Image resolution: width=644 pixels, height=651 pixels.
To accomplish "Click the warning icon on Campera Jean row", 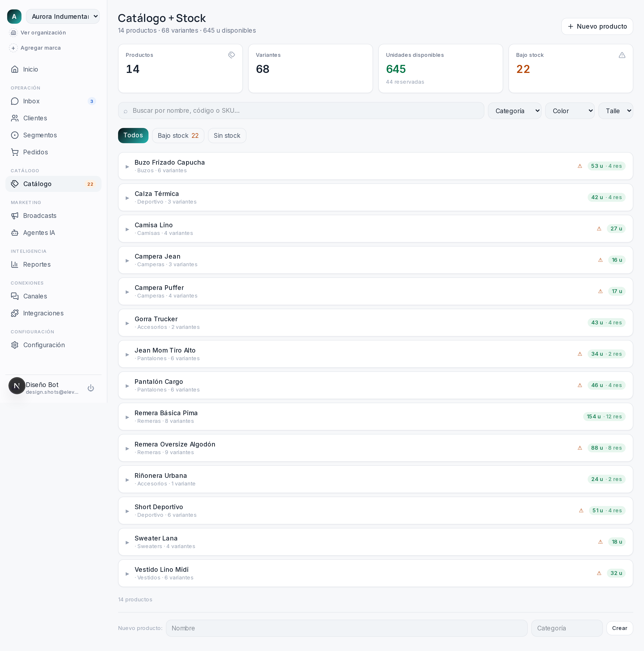I will pos(600,260).
